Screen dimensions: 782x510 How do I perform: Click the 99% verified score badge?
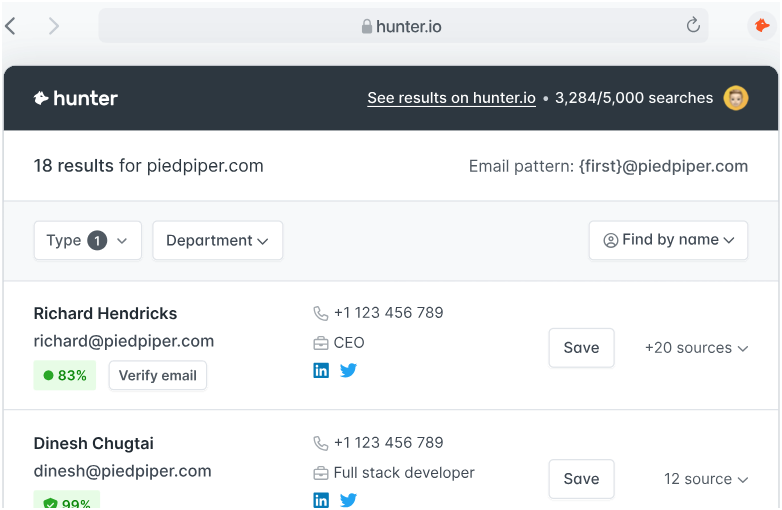tap(67, 501)
